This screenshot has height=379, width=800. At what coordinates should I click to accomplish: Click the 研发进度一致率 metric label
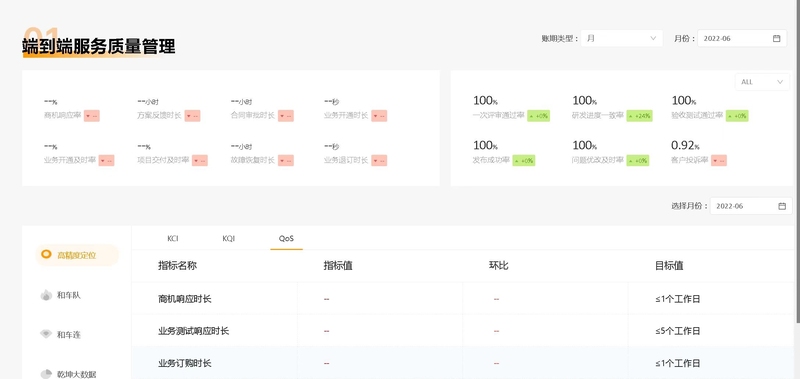click(x=598, y=116)
